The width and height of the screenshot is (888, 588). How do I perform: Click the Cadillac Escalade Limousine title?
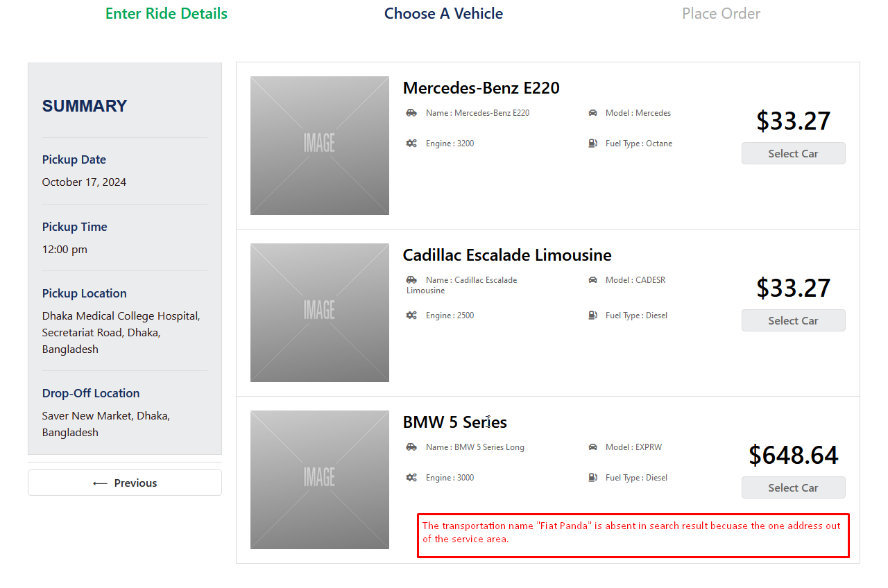click(x=507, y=255)
